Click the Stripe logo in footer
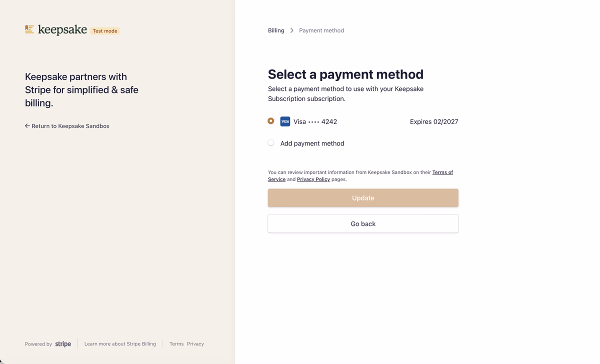Screen dimensions: 600x364 (x=63, y=344)
